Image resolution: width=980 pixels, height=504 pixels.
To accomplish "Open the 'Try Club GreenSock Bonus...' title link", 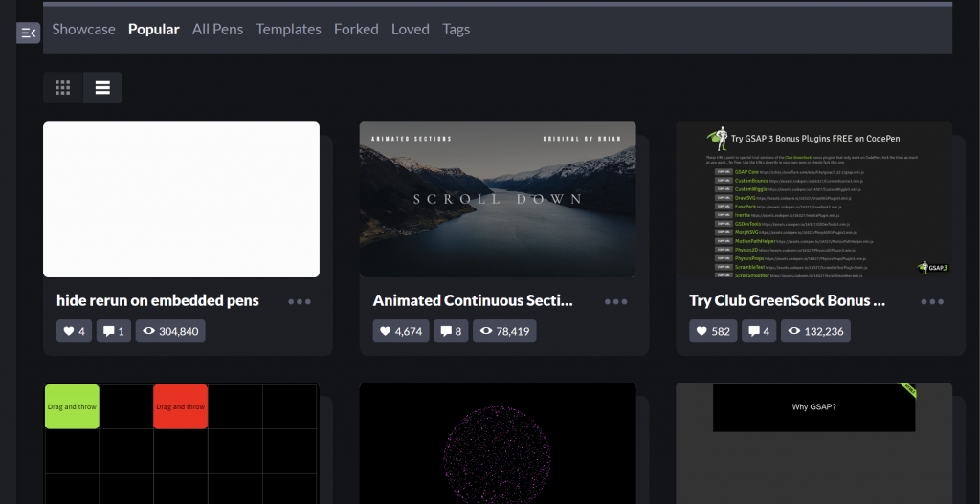I will point(787,300).
